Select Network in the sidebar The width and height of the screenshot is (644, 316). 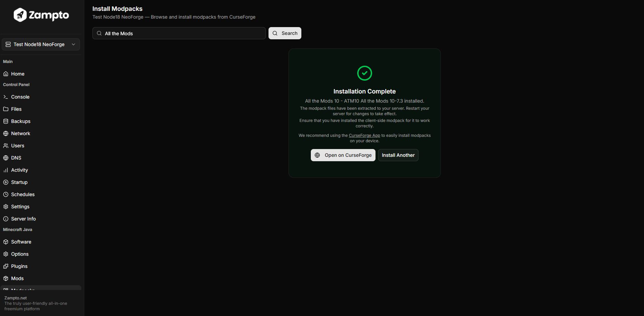pos(41,133)
